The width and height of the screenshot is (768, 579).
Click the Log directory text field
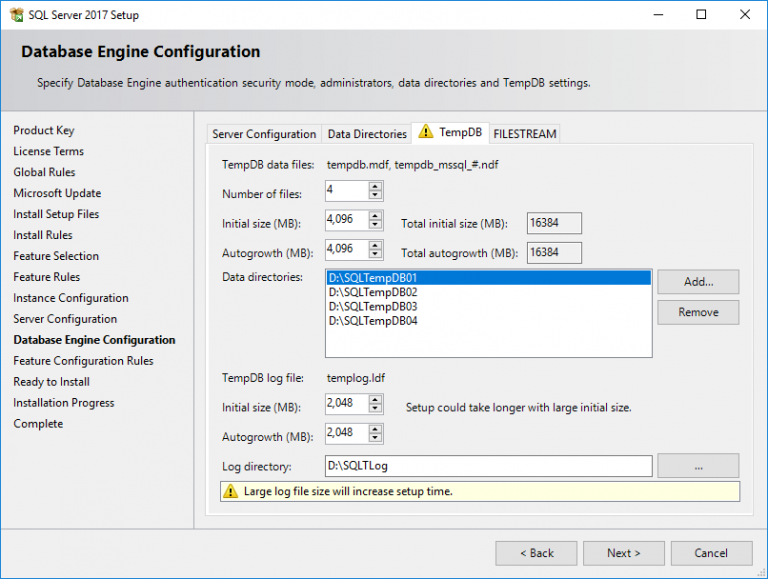point(488,466)
